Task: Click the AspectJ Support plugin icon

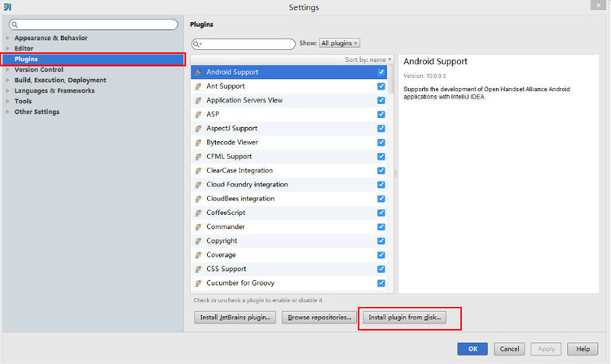Action: [198, 128]
